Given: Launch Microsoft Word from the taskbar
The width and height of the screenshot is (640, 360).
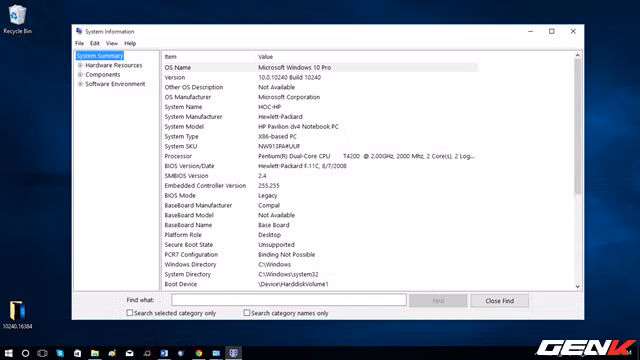Looking at the screenshot, I should tap(164, 353).
